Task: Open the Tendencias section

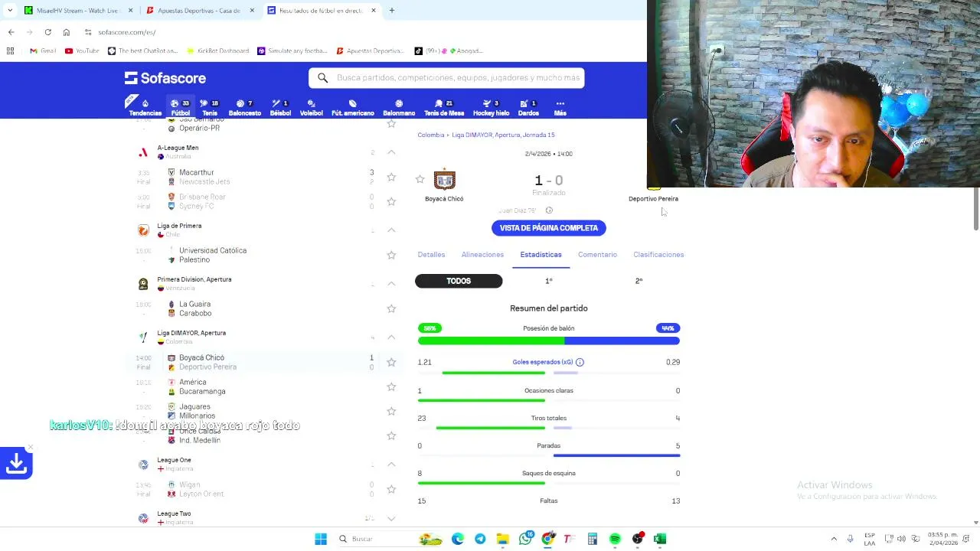Action: click(x=145, y=107)
